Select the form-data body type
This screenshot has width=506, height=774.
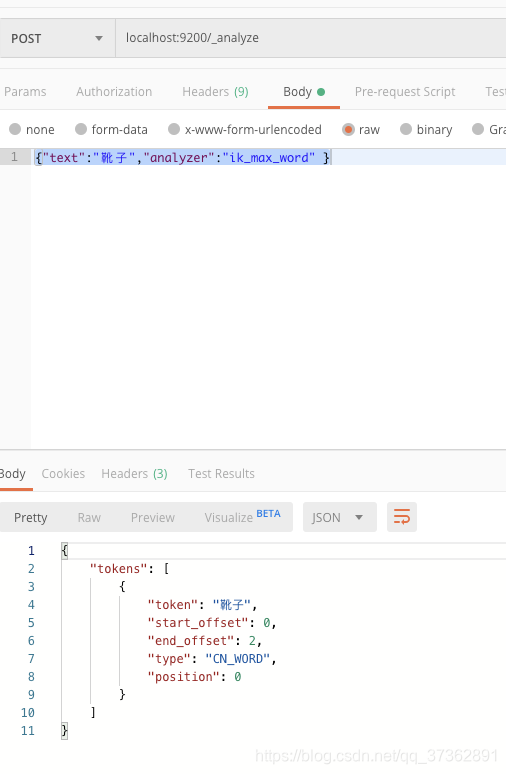pyautogui.click(x=112, y=130)
